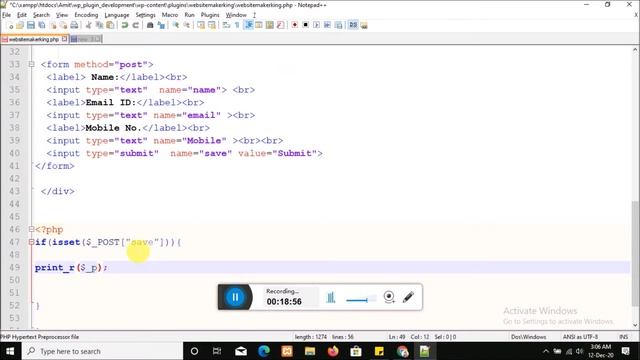640x360 pixels.
Task: Click the Copy toolbar icon
Action: [99, 25]
